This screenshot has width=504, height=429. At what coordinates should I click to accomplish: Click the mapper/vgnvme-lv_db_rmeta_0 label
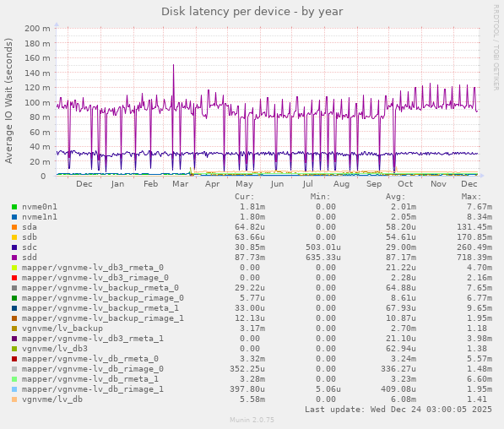tap(90, 359)
